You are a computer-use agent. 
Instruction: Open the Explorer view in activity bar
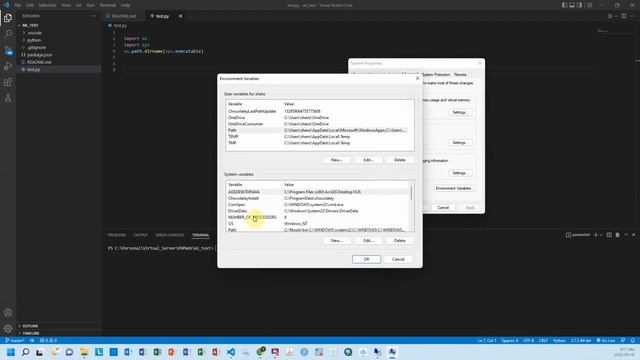pyautogui.click(x=8, y=18)
